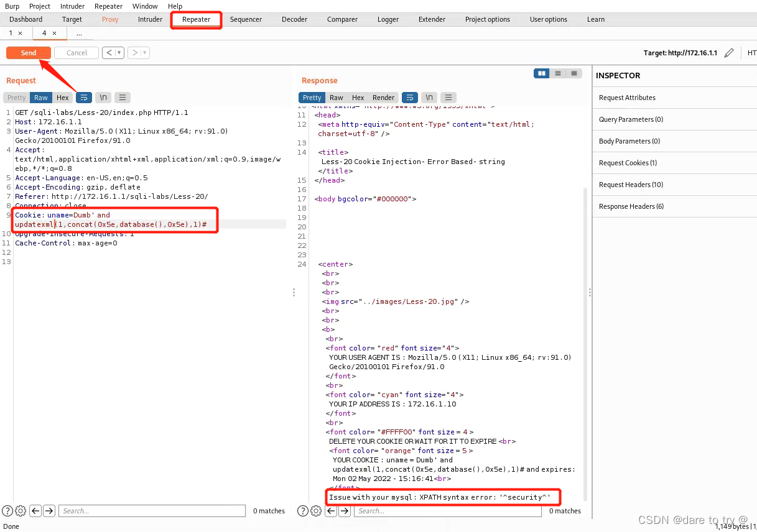Go back to previous request in history
Image resolution: width=757 pixels, height=532 pixels.
109,53
